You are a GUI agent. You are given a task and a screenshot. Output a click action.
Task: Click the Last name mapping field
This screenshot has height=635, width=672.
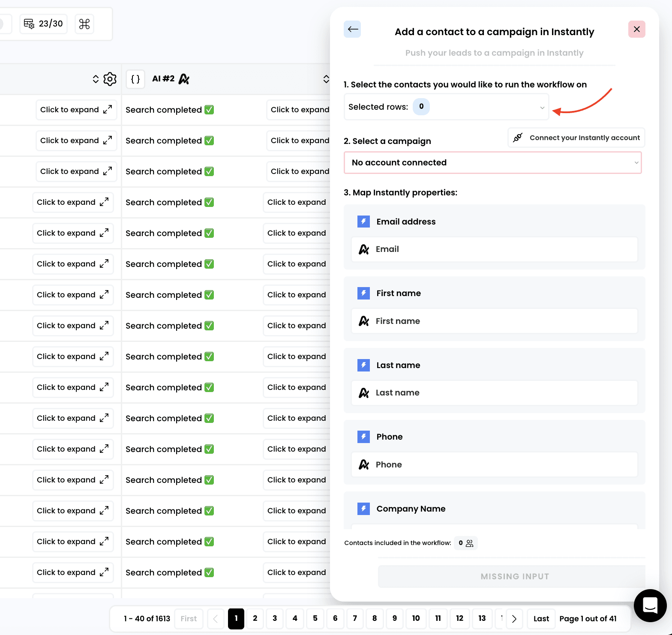point(495,393)
